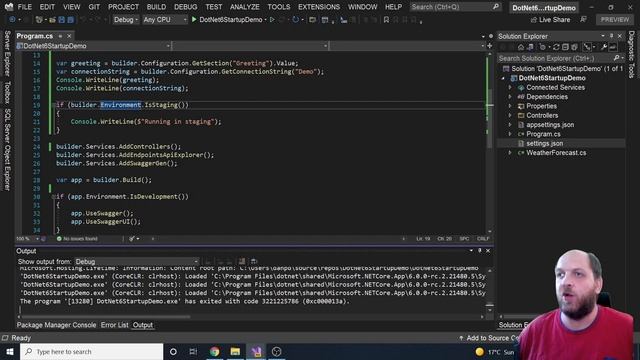Viewport: 640px width, 360px height.
Task: Switch to the Error List tab
Action: (114, 325)
